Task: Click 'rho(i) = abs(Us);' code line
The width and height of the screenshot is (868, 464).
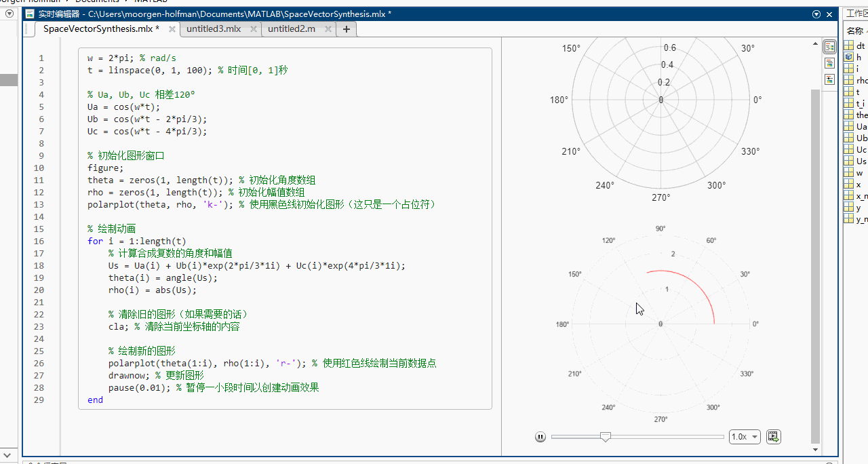Action: pyautogui.click(x=153, y=290)
